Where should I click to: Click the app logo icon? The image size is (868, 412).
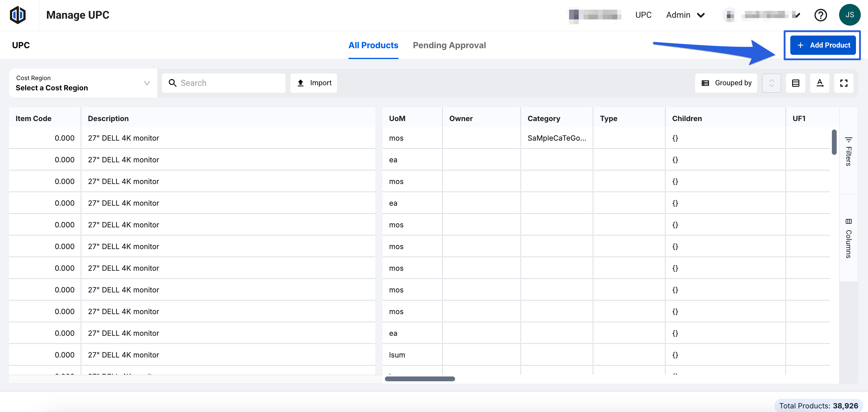(x=17, y=15)
